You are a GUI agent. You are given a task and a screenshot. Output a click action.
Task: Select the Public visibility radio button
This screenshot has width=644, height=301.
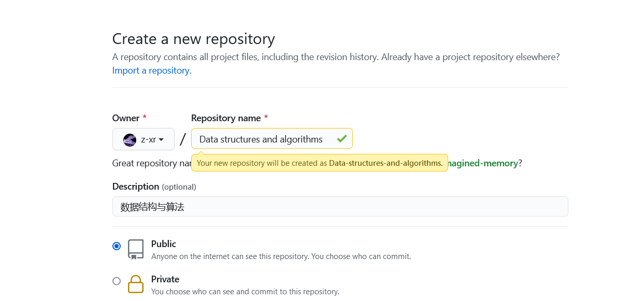pos(117,246)
